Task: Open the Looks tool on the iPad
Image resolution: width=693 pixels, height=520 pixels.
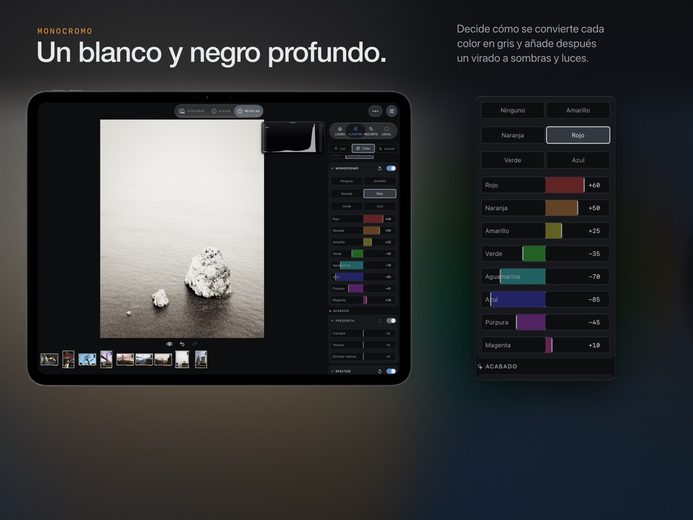Action: click(340, 131)
